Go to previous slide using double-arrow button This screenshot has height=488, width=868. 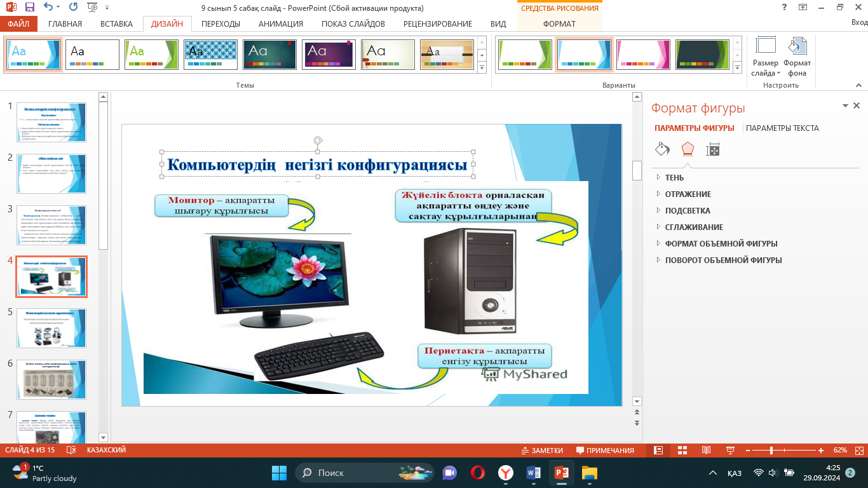pyautogui.click(x=637, y=413)
